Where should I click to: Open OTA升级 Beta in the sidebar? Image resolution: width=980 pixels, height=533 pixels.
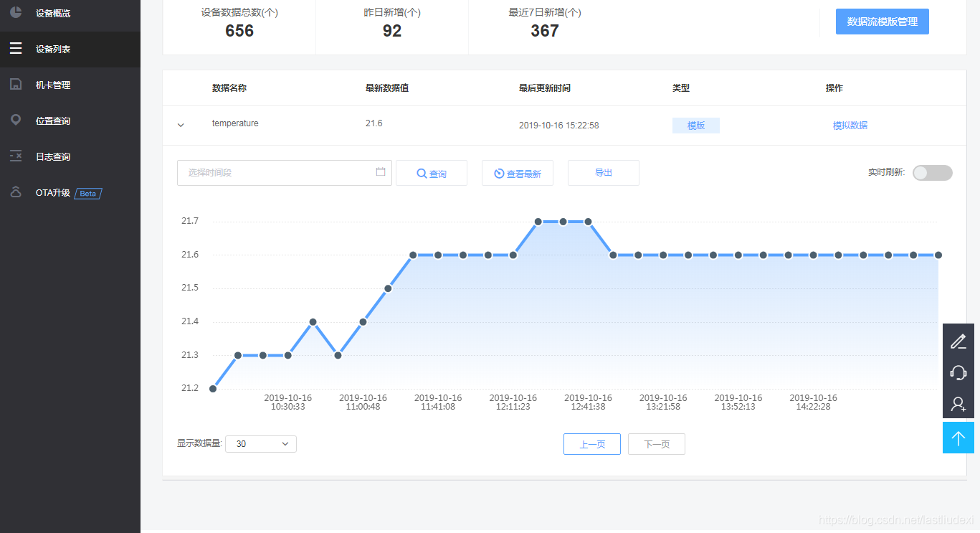pyautogui.click(x=70, y=193)
